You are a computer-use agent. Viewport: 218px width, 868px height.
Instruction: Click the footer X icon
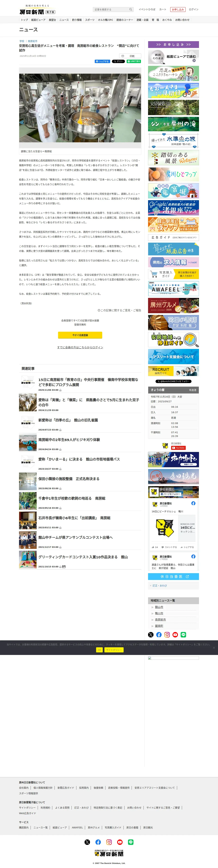pyautogui.click(x=87, y=842)
